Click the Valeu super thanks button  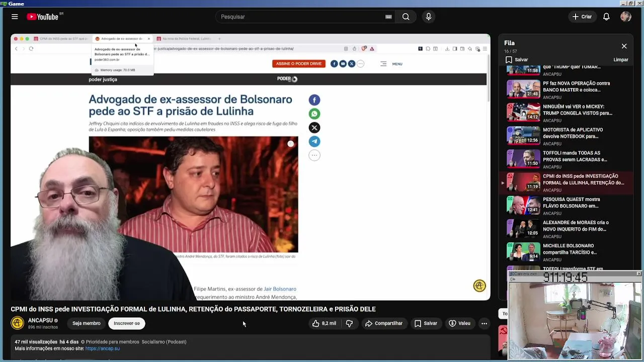point(459,323)
